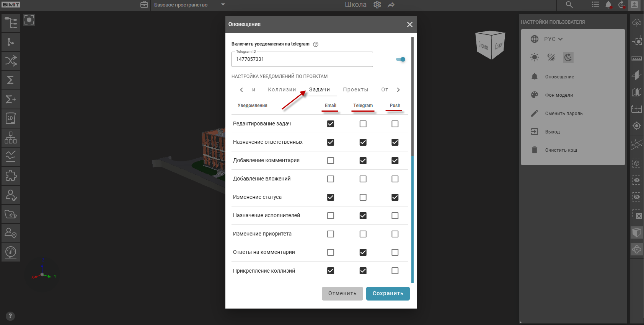644x325 pixels.
Task: Open the model tree structure icon
Action: coord(11,23)
